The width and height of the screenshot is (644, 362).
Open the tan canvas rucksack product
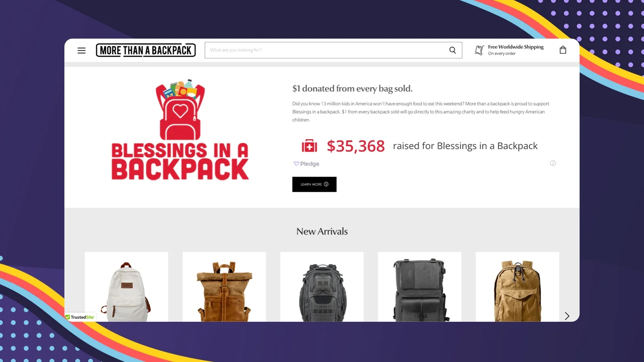tap(517, 287)
